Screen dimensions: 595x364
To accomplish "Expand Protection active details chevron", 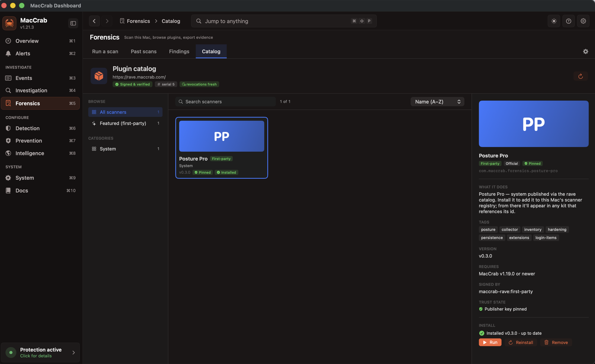I will tap(74, 352).
